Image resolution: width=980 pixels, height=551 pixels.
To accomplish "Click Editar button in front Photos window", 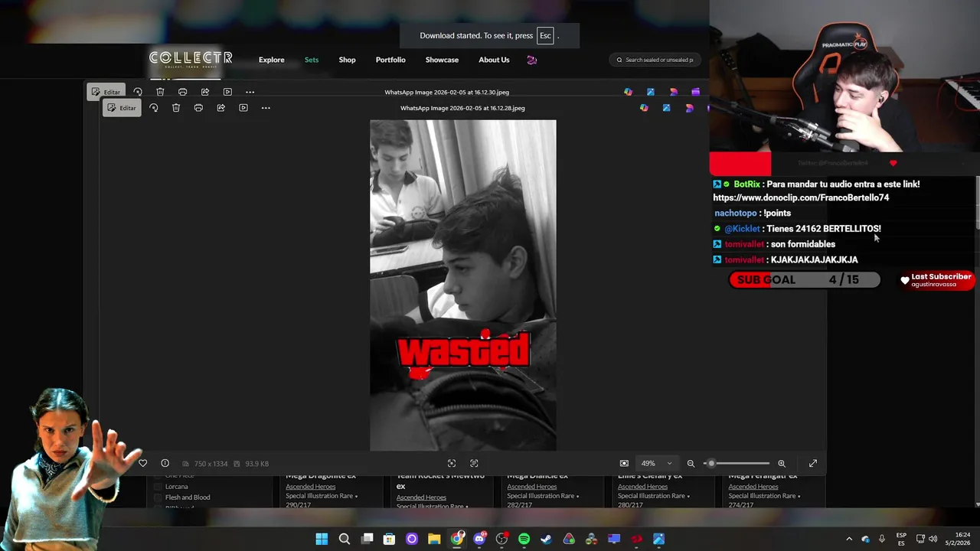I will click(x=121, y=108).
